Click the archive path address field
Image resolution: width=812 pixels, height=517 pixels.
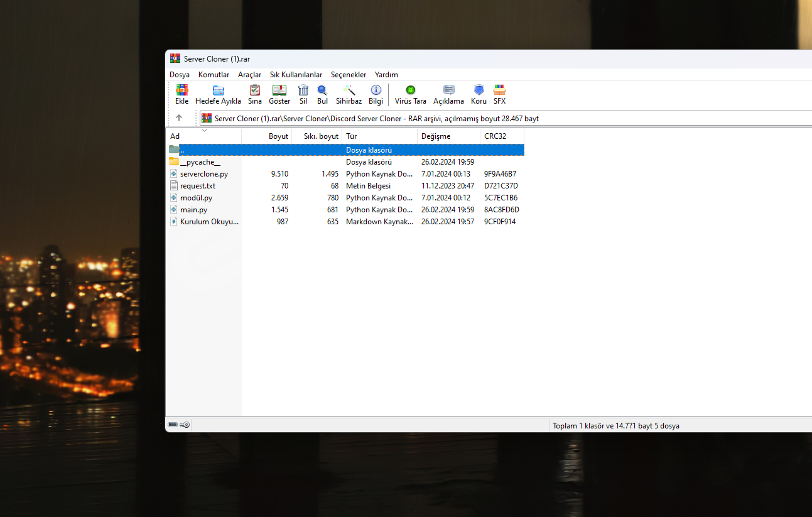506,118
